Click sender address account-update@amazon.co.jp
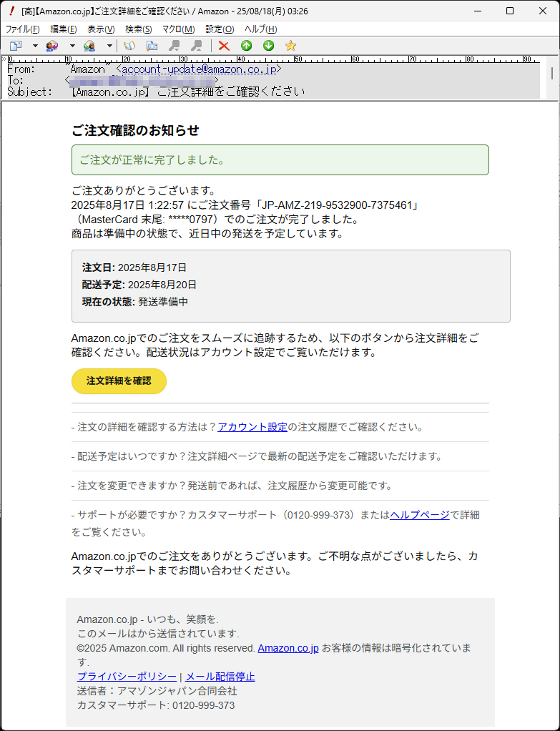Screen dimensions: 560x731 (199, 69)
